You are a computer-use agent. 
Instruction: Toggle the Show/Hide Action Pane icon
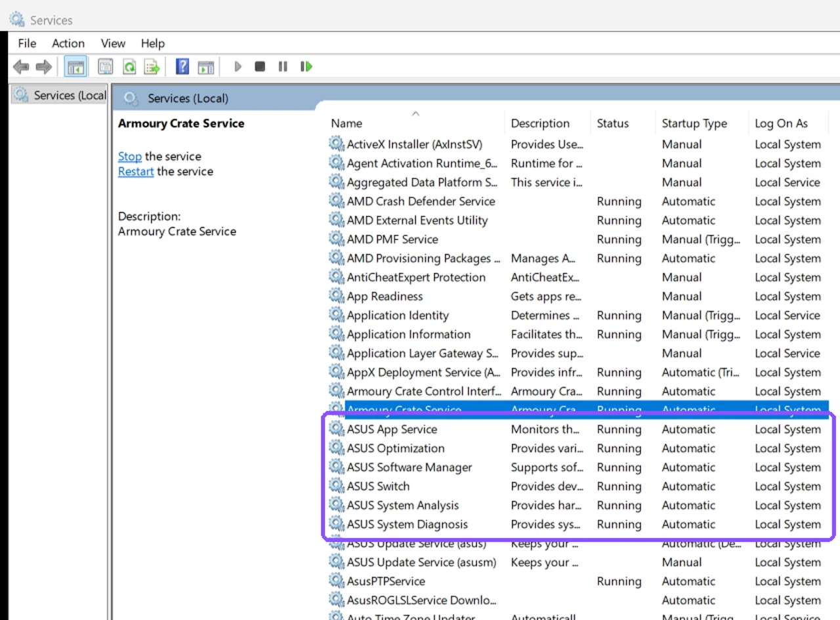click(206, 66)
